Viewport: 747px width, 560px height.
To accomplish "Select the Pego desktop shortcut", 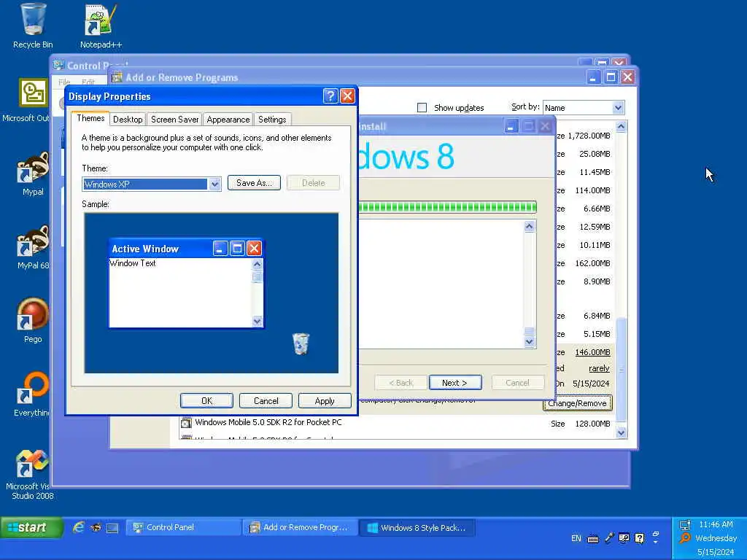I will pyautogui.click(x=32, y=321).
